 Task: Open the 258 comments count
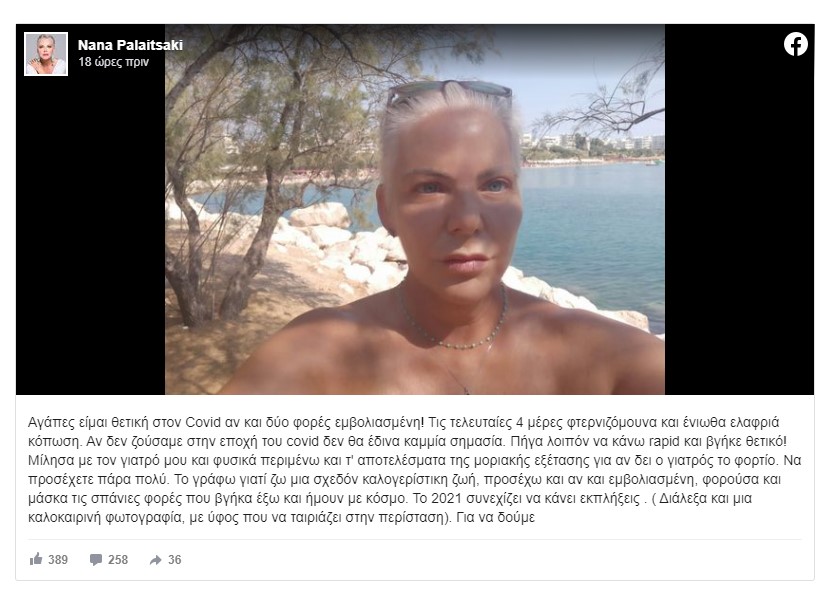point(118,560)
